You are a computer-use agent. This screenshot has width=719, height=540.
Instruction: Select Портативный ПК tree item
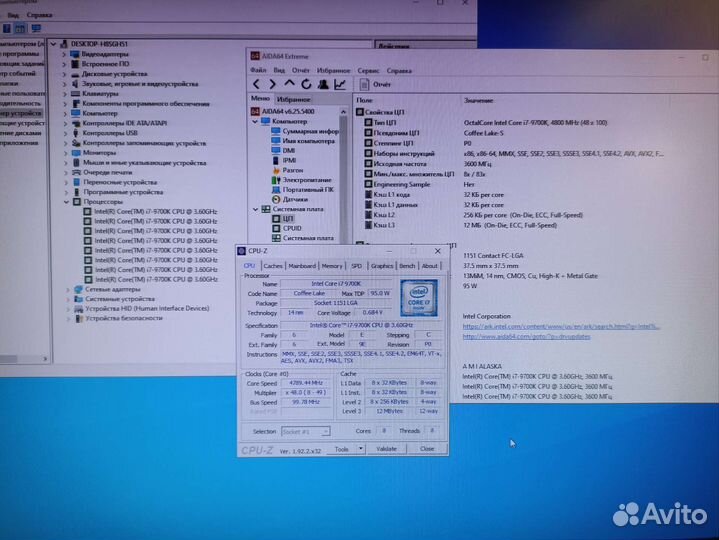tap(303, 189)
